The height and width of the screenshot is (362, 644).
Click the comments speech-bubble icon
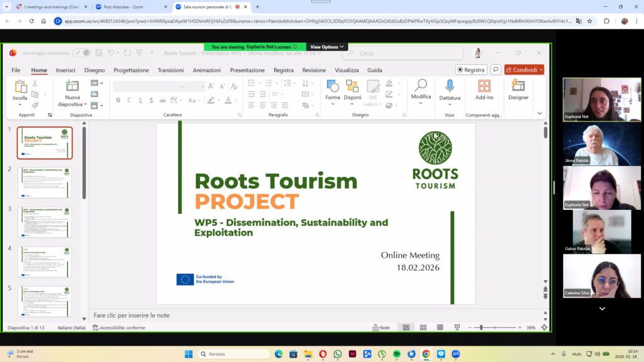[496, 70]
